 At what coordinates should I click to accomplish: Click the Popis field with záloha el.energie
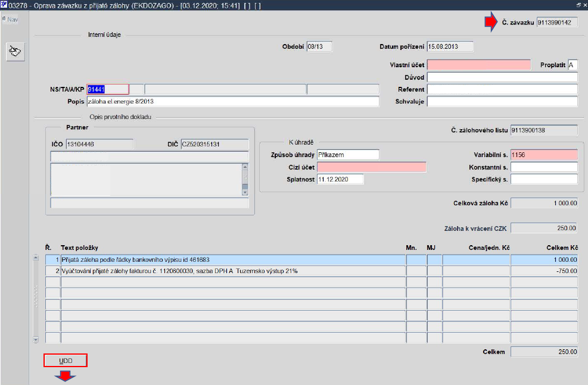232,101
